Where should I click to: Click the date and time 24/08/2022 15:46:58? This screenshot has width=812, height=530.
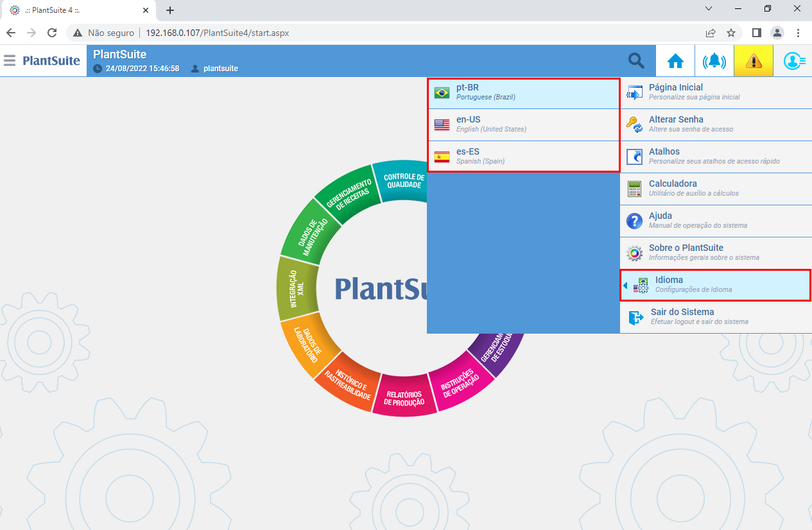[143, 69]
